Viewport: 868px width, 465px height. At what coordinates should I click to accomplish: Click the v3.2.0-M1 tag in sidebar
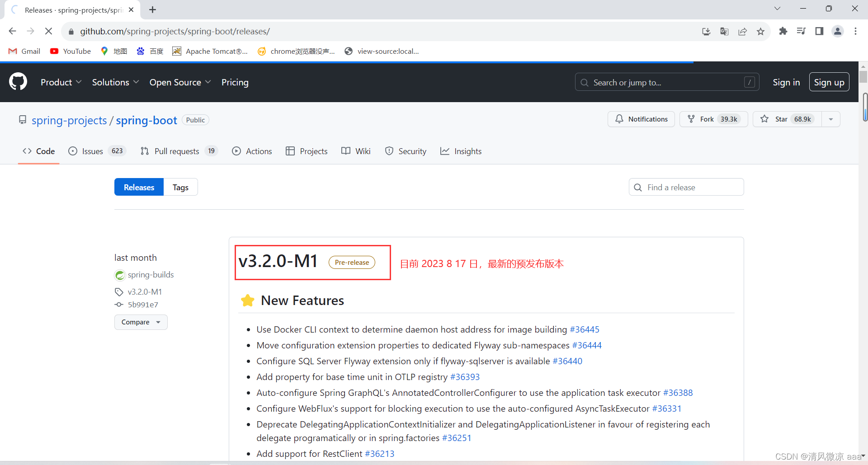coord(145,292)
